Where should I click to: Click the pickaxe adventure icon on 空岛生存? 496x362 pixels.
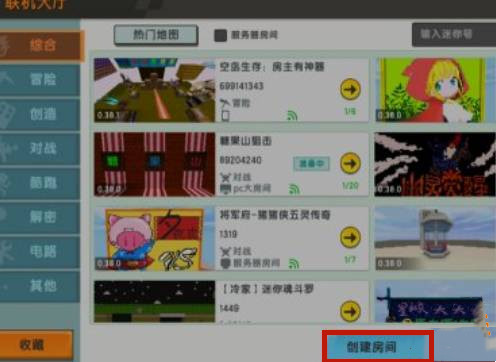(225, 103)
